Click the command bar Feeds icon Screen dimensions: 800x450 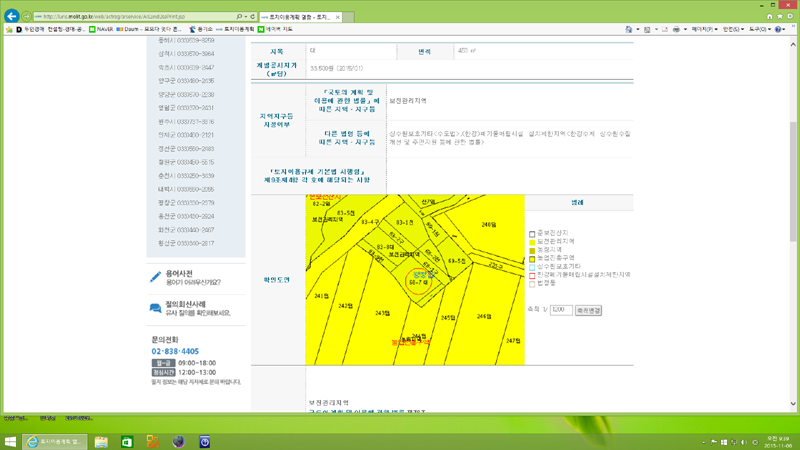(x=647, y=30)
